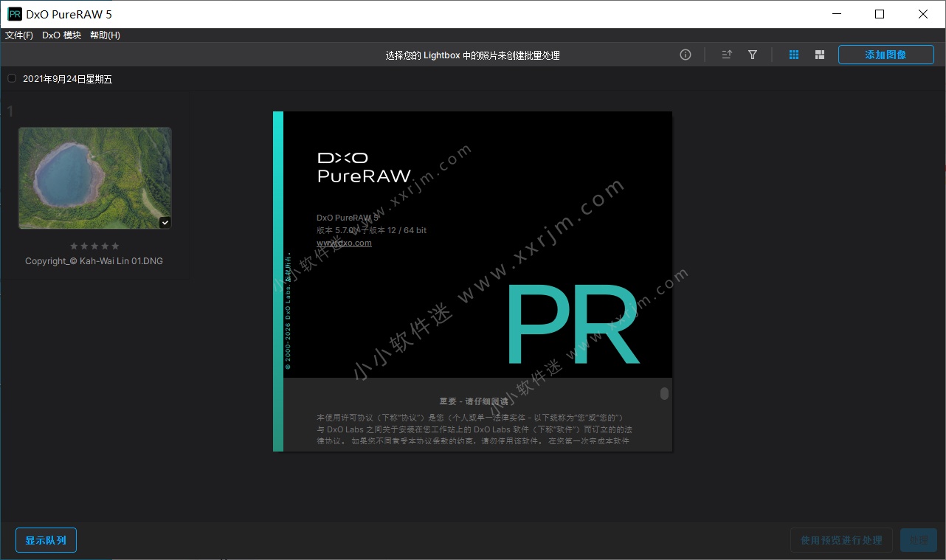Toggle the checkbox next to 2021年9月24日星期五
The height and width of the screenshot is (560, 946).
(x=12, y=77)
